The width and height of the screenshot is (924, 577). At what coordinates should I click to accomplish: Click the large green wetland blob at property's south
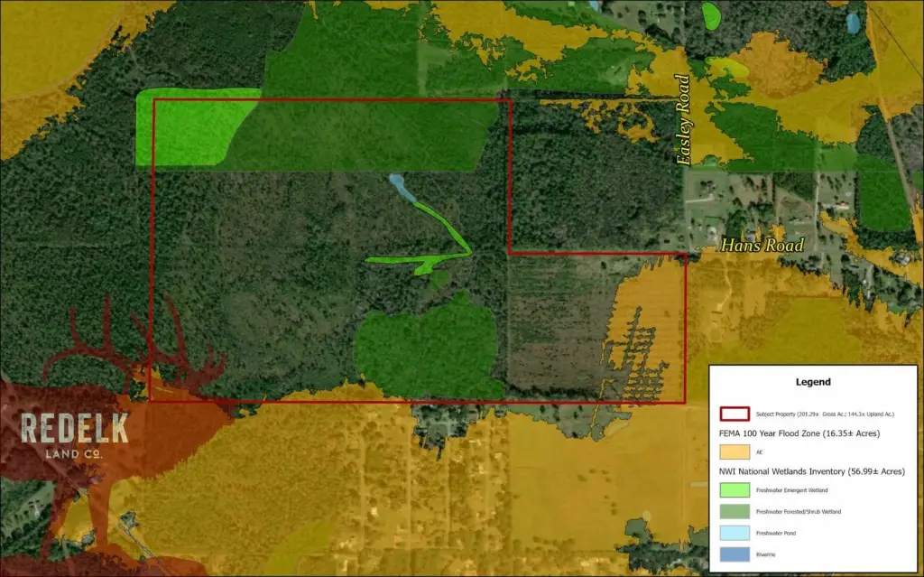click(x=428, y=348)
